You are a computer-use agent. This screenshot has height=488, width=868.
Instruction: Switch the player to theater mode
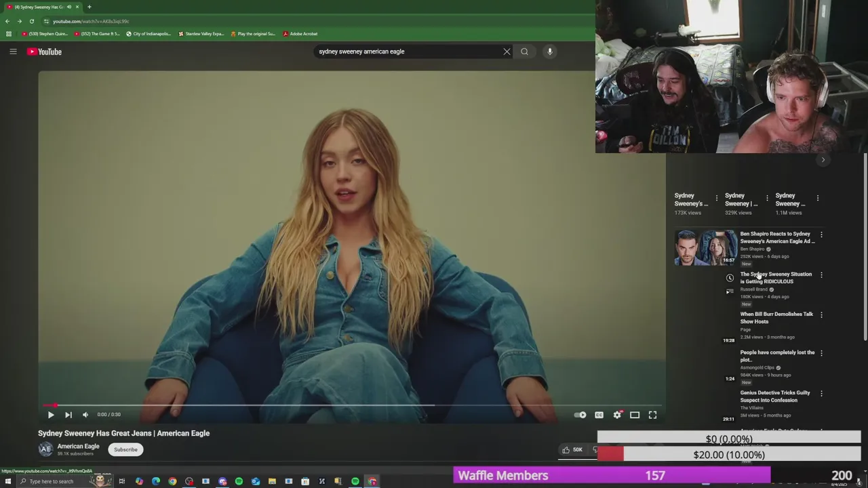[x=635, y=415]
